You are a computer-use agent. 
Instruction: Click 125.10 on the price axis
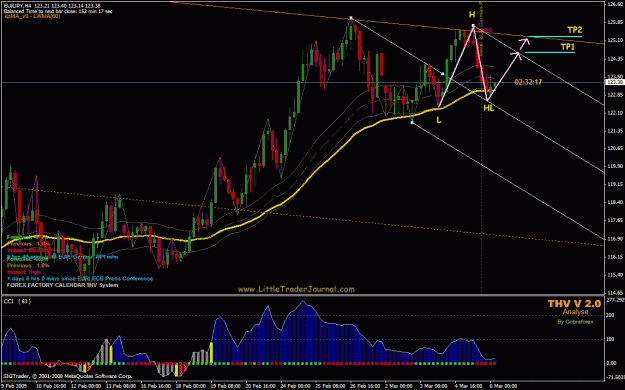(x=615, y=40)
